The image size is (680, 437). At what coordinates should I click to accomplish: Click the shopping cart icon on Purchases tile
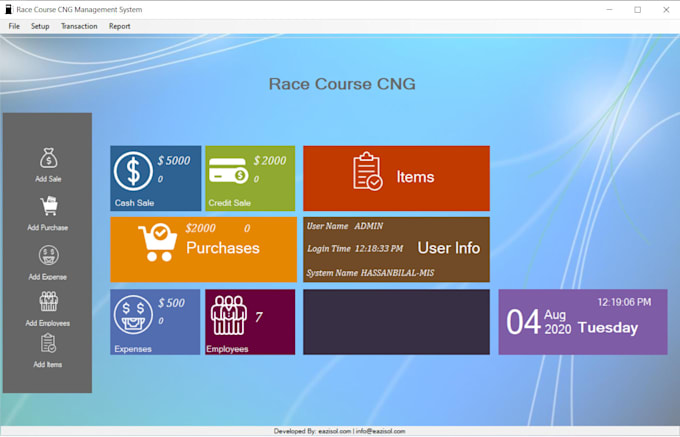click(x=158, y=242)
